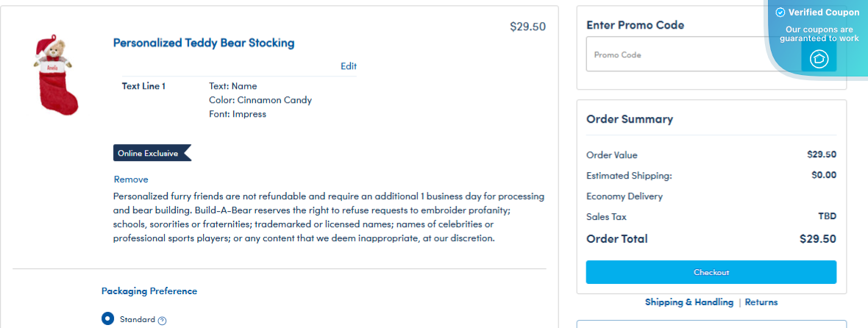The image size is (868, 328).
Task: Remove the stocking from the cart
Action: point(131,179)
